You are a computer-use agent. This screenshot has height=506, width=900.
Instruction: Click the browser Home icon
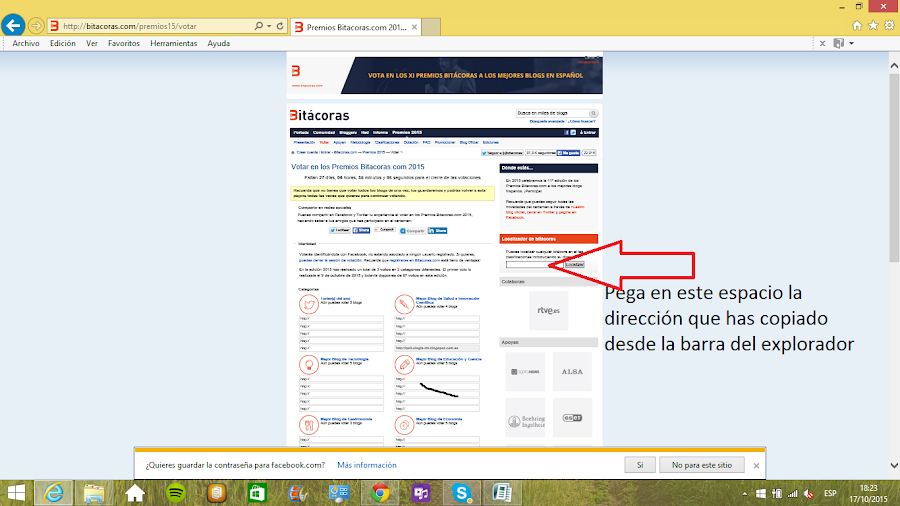[x=857, y=25]
